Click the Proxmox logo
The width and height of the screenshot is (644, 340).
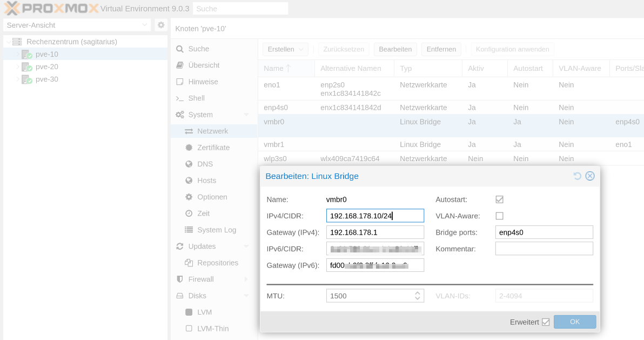[51, 9]
